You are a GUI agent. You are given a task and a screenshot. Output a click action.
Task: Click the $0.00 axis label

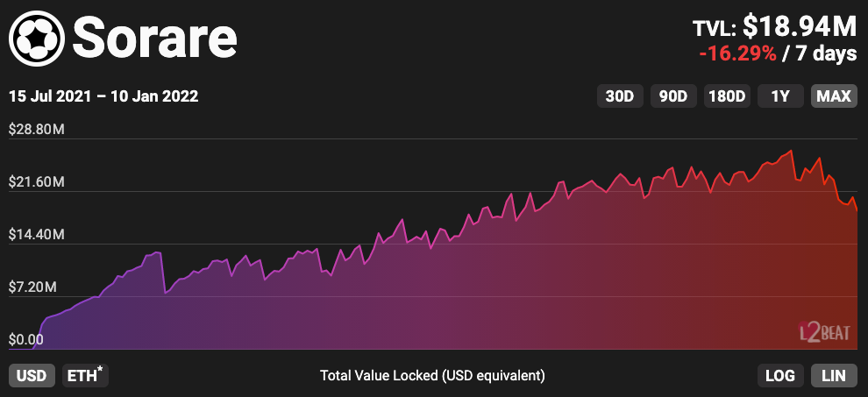click(26, 340)
